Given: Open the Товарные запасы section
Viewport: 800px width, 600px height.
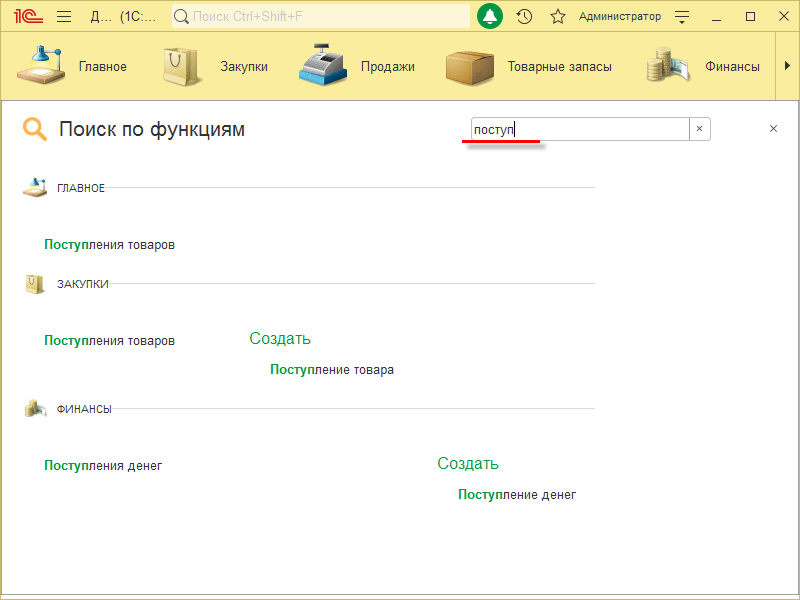Looking at the screenshot, I should [560, 66].
